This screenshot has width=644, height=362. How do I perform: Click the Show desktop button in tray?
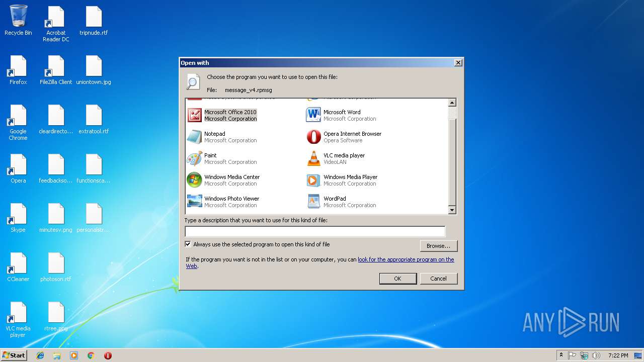pyautogui.click(x=638, y=355)
